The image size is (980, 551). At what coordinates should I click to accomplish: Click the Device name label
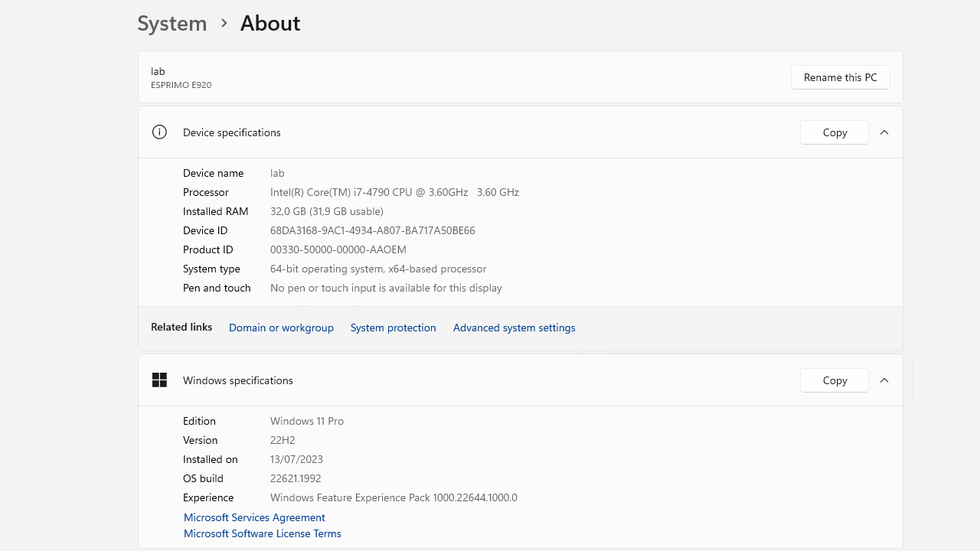coord(213,173)
